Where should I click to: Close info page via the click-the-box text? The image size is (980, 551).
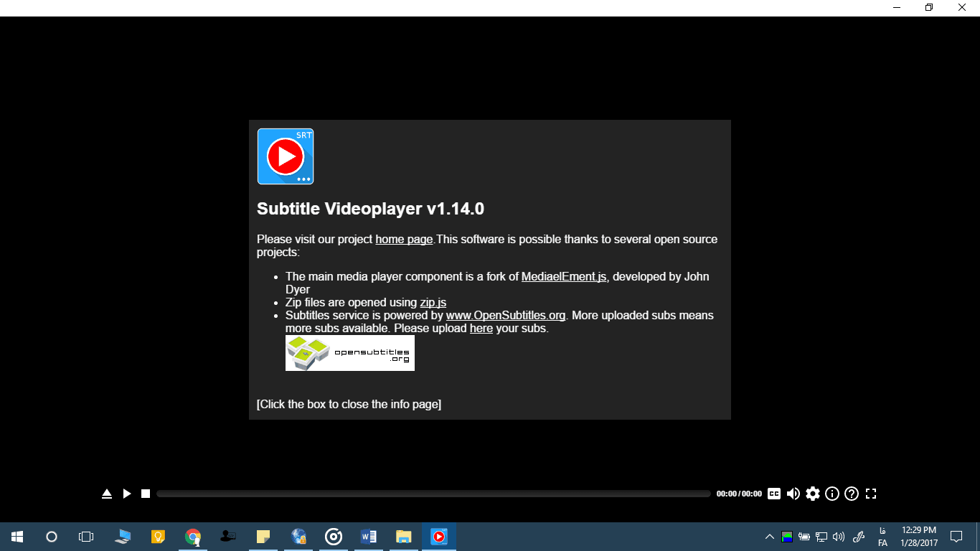pos(349,405)
